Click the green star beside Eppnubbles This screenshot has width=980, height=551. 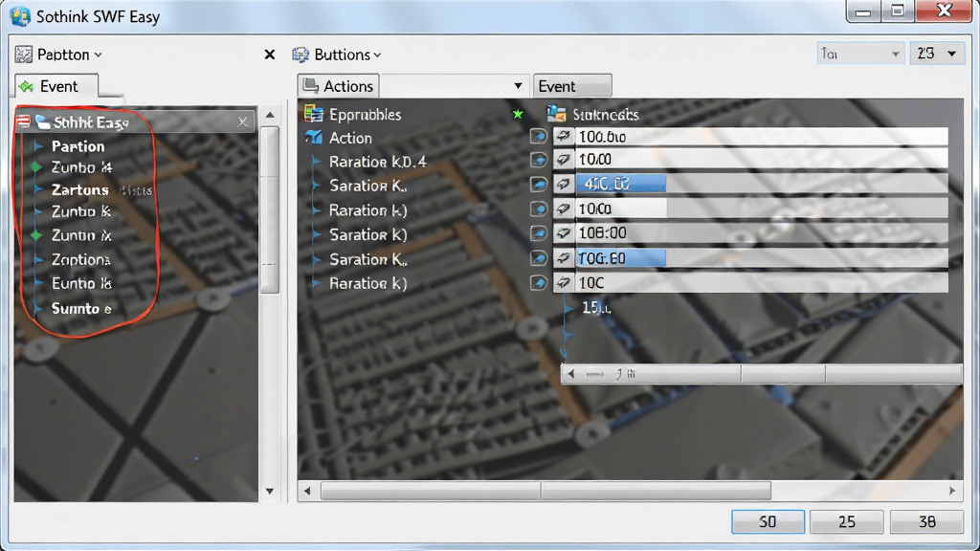518,114
